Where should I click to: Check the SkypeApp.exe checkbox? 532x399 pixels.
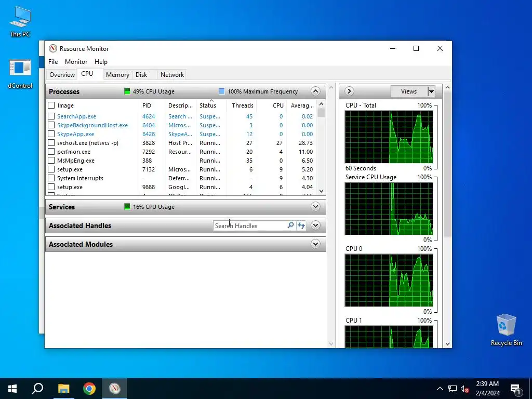coord(51,134)
